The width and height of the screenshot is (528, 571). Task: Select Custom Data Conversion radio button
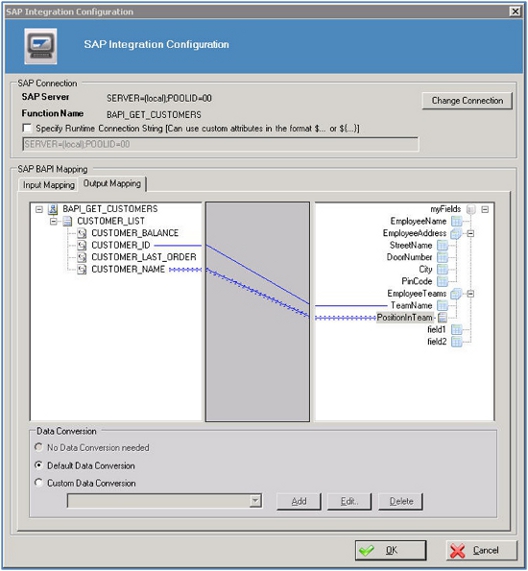(39, 483)
